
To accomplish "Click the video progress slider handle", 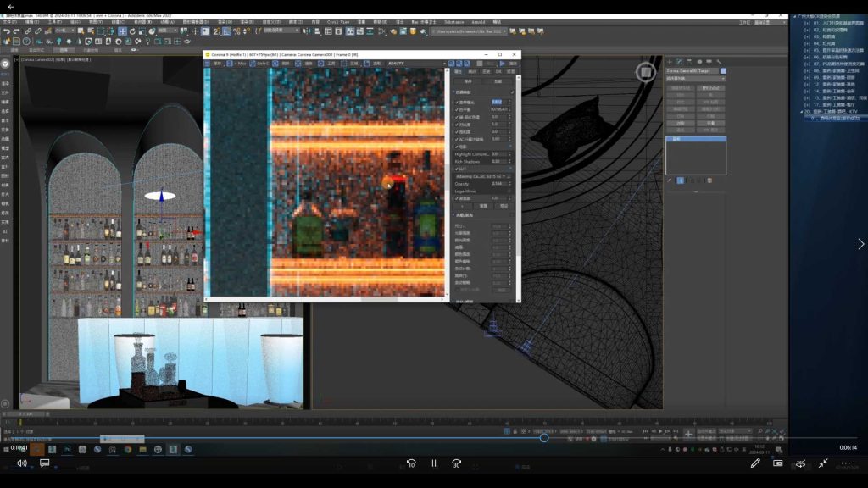I will coord(544,438).
